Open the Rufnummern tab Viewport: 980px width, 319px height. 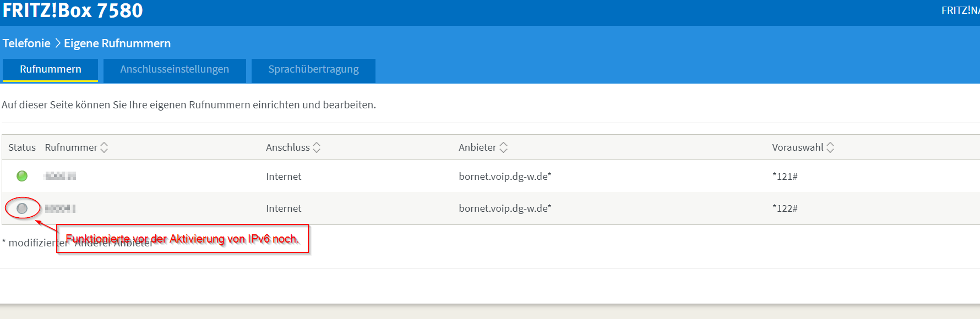click(x=51, y=70)
